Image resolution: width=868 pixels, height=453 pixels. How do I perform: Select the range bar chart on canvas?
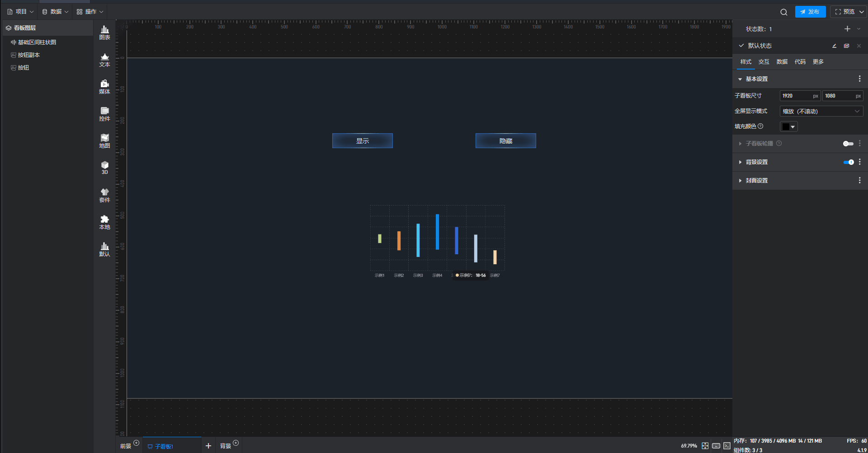pyautogui.click(x=437, y=242)
